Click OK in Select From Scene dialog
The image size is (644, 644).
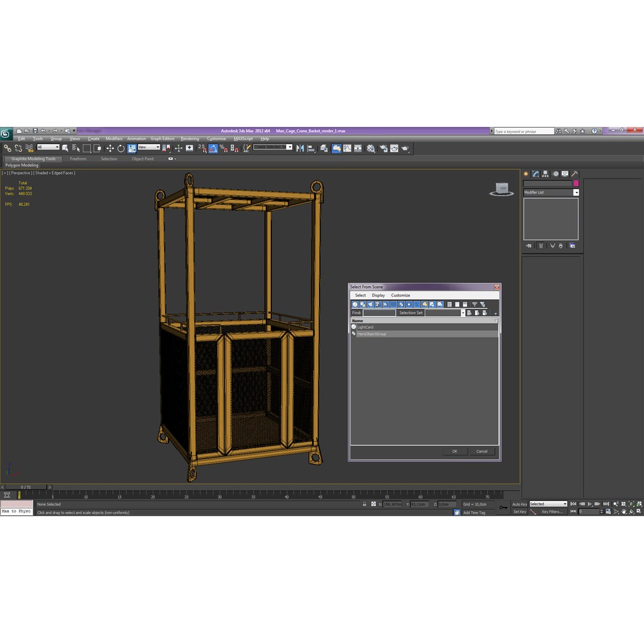(x=454, y=451)
